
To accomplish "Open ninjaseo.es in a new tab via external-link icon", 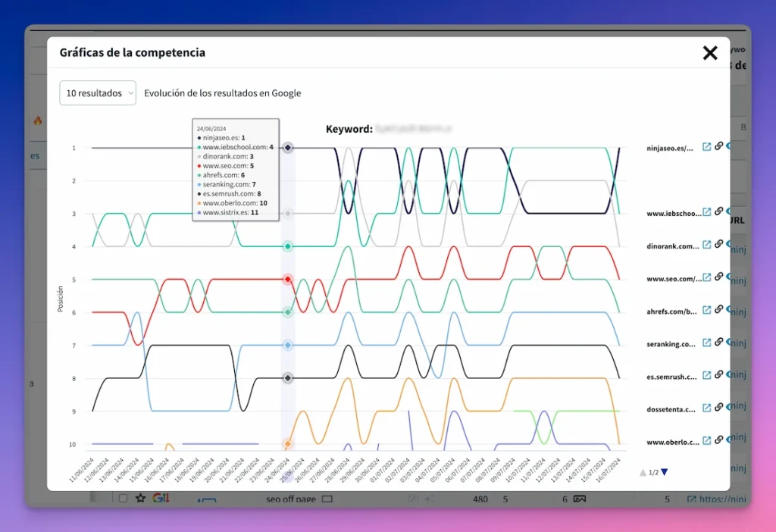I will click(x=708, y=146).
